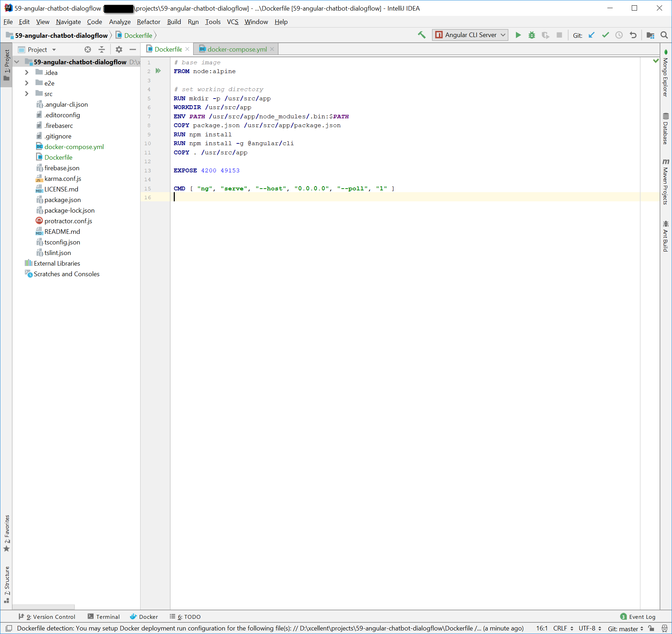Collapse all icon in Project panel
This screenshot has width=672, height=634.
pos(102,49)
